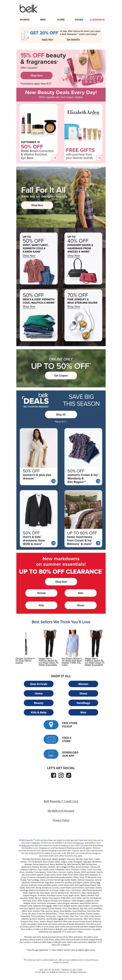
Task: Click the Free Store Pickup location icon
Action: 51,724
